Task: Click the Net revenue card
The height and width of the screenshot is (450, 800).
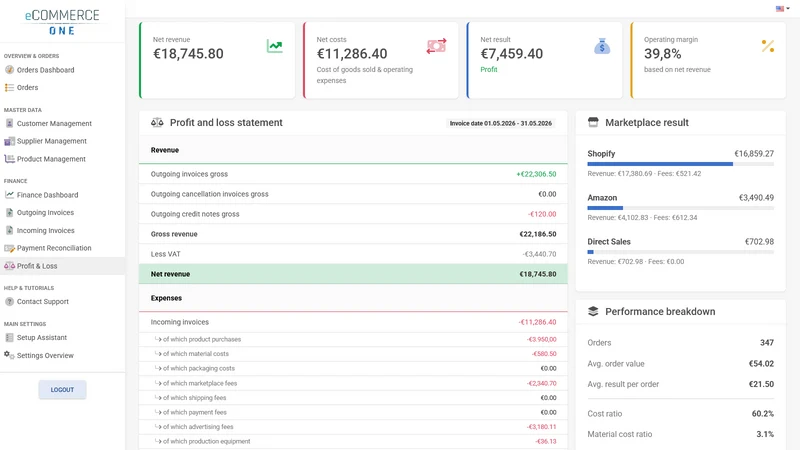Action: (x=217, y=60)
